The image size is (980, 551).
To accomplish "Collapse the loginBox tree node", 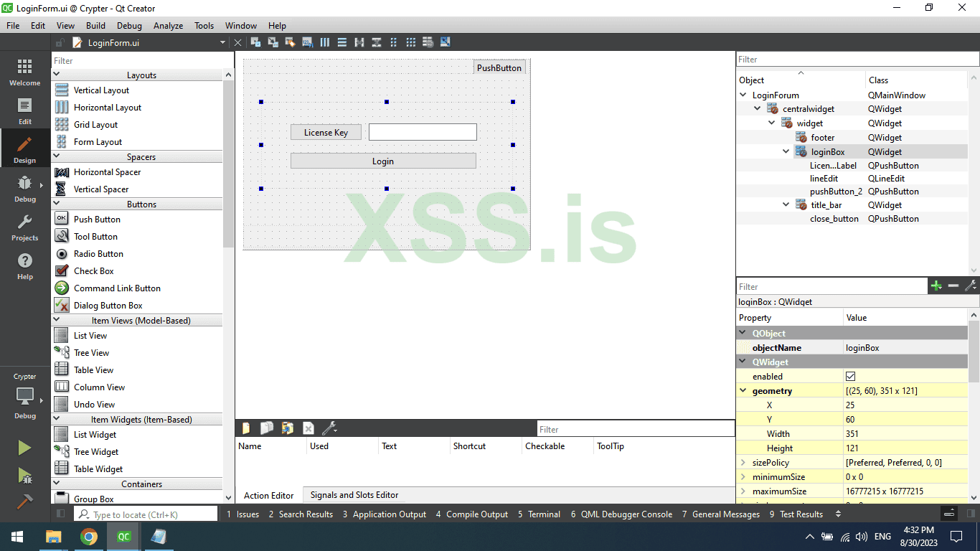I will pyautogui.click(x=786, y=152).
